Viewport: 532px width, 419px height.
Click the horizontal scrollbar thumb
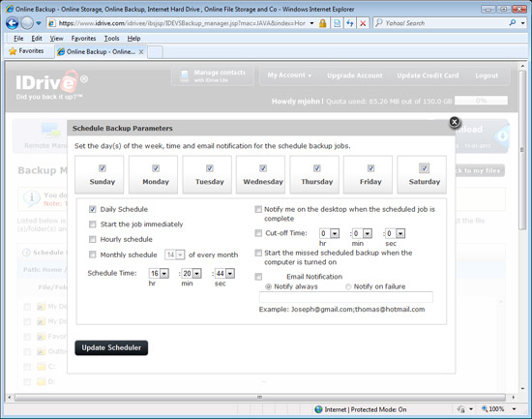(x=260, y=397)
